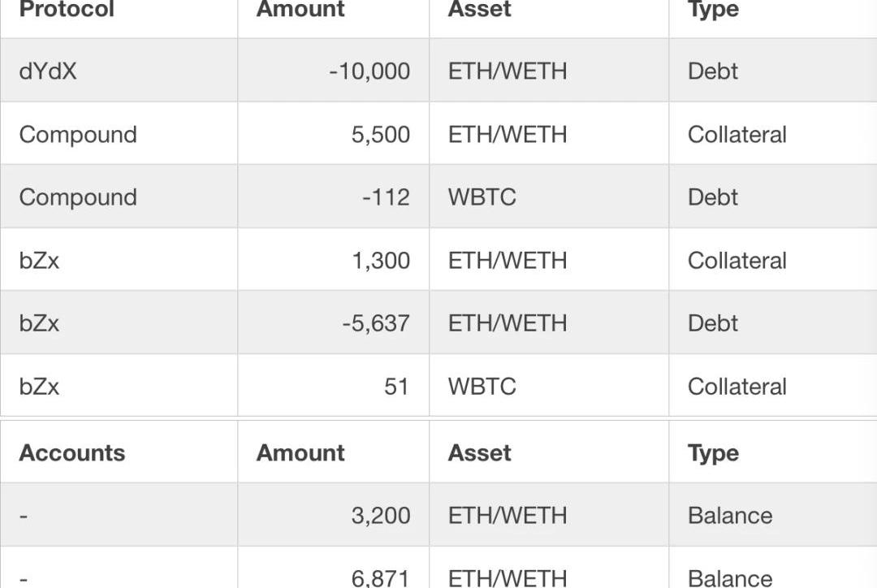Viewport: 877px width, 588px height.
Task: Click Type header in the Accounts table
Action: (713, 453)
